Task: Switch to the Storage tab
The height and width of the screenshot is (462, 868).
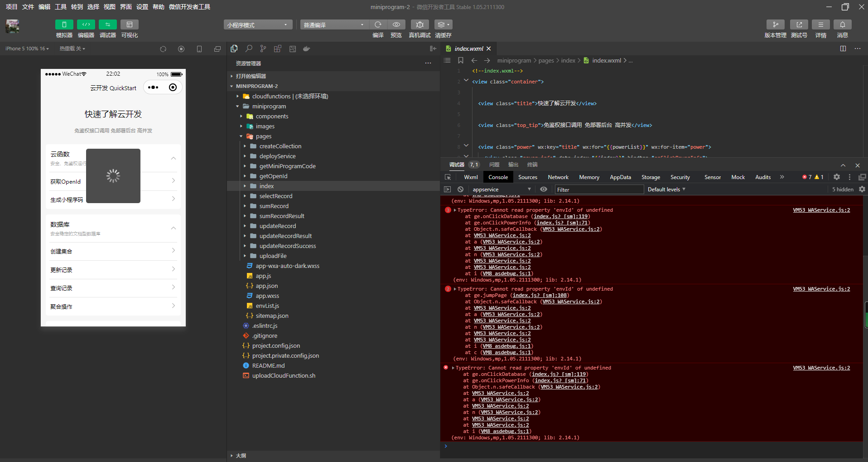Action: pos(651,177)
